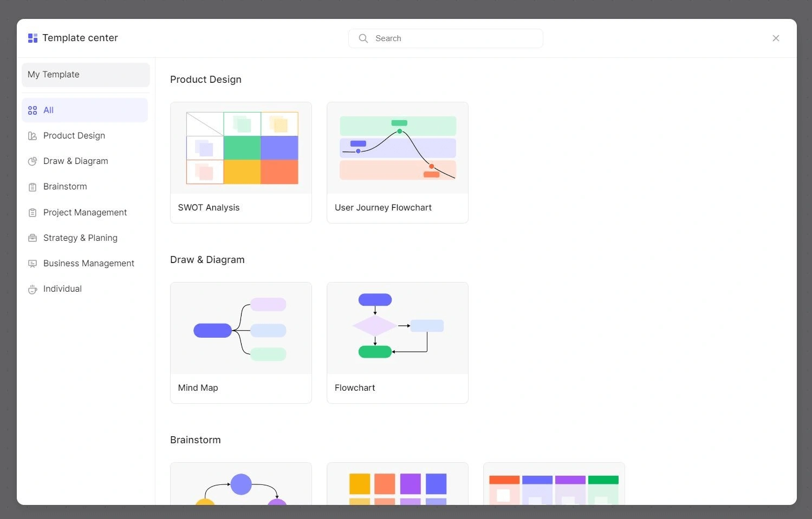812x519 pixels.
Task: Click the All category grid icon
Action: (33, 110)
